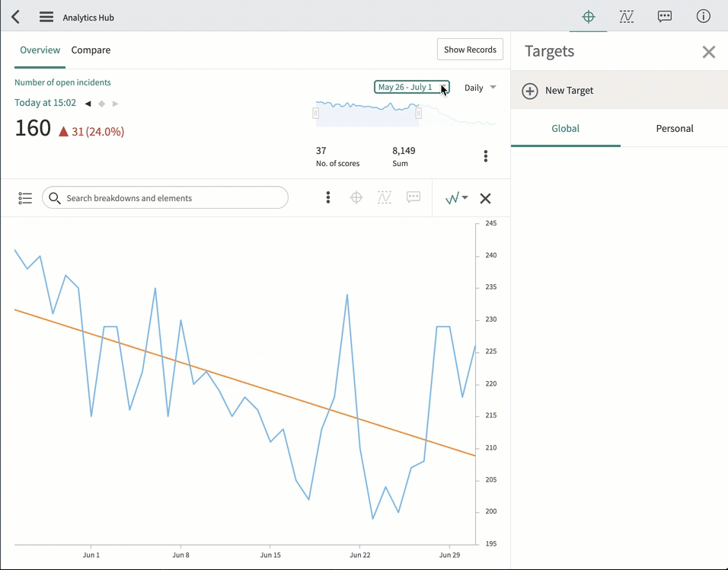This screenshot has width=728, height=570.
Task: Click the Number of open incidents link
Action: (x=62, y=82)
